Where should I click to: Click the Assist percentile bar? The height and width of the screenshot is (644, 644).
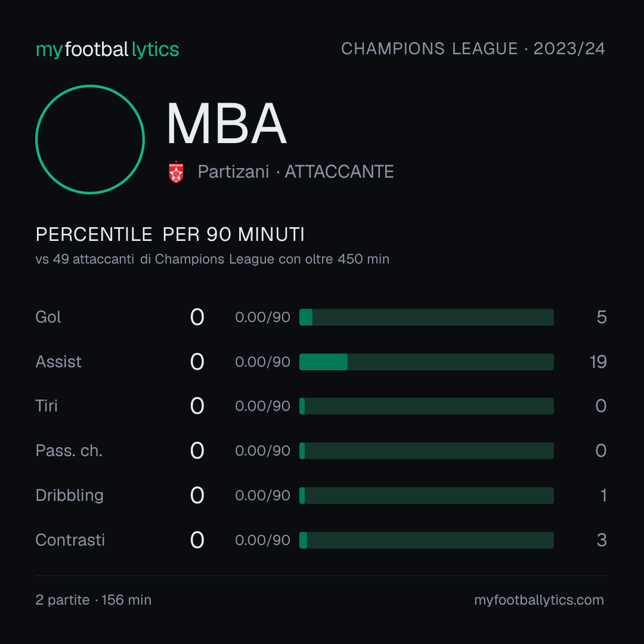[426, 362]
